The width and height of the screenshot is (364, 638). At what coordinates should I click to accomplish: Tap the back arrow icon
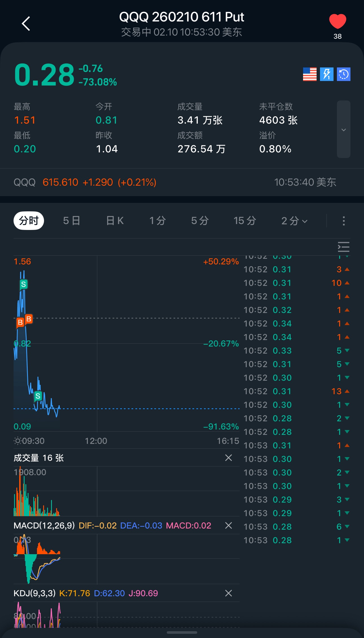(x=26, y=23)
